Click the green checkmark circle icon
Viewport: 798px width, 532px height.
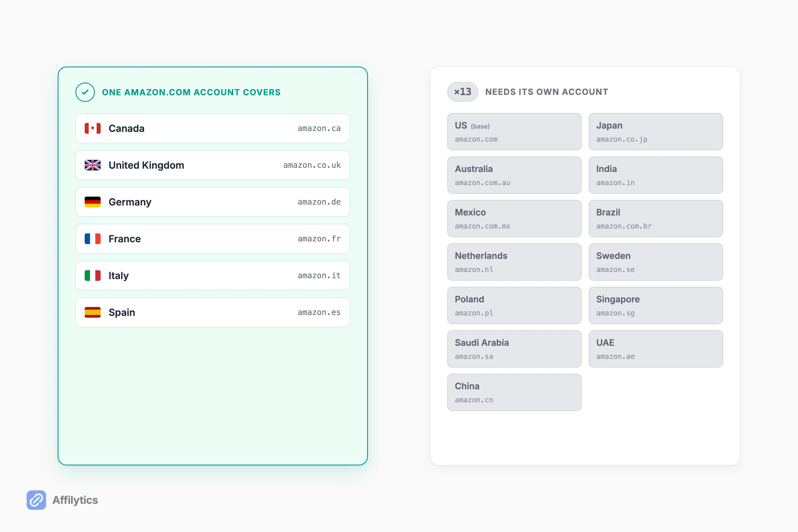85,92
